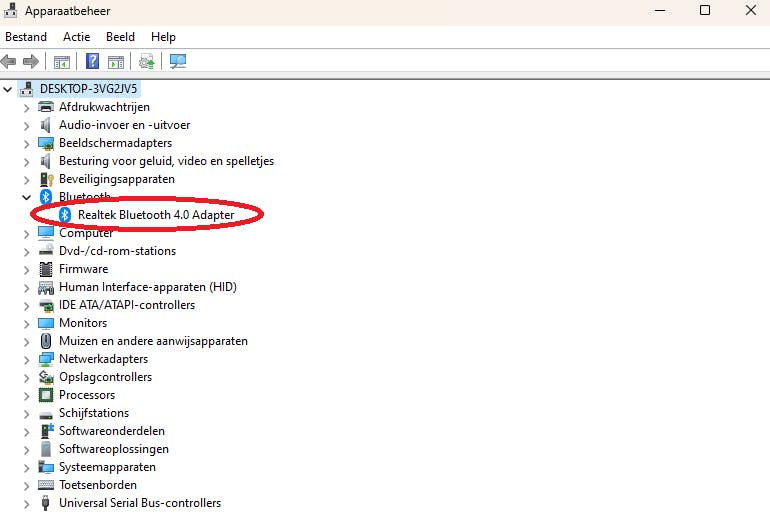Select the Softwareonderdelen row
This screenshot has height=518, width=770.
(x=112, y=431)
